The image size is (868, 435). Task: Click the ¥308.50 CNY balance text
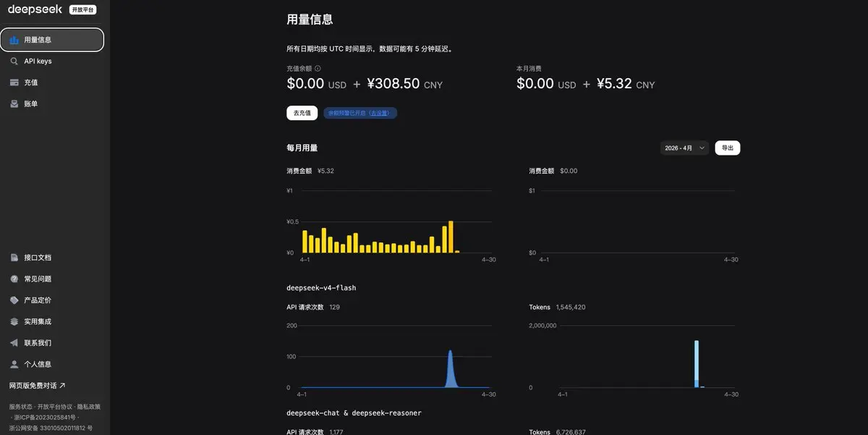point(405,84)
